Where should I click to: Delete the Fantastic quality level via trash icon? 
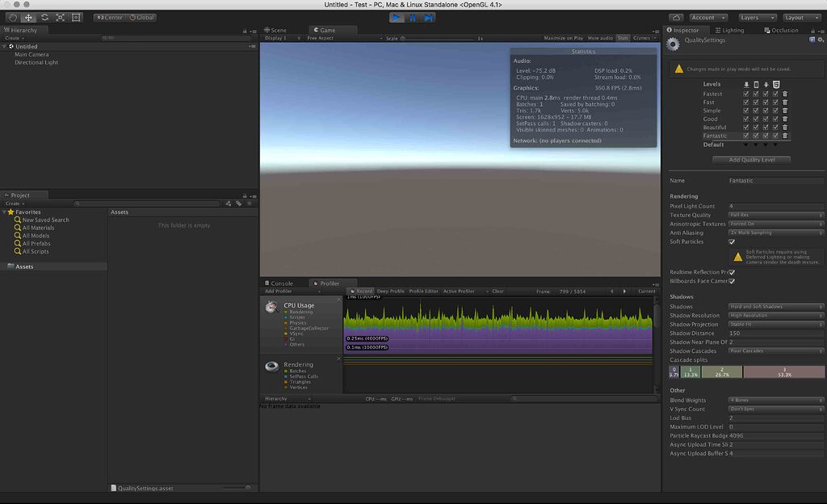click(784, 136)
